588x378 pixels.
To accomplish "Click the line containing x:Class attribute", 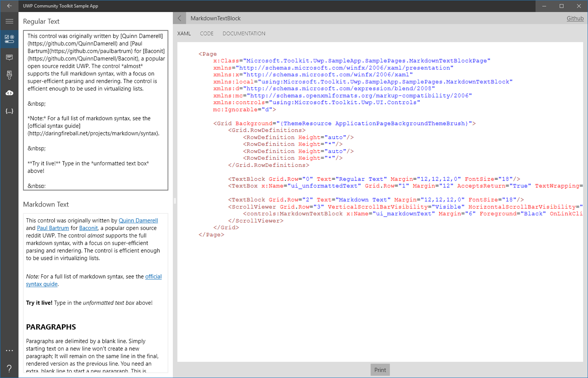I will tap(351, 61).
